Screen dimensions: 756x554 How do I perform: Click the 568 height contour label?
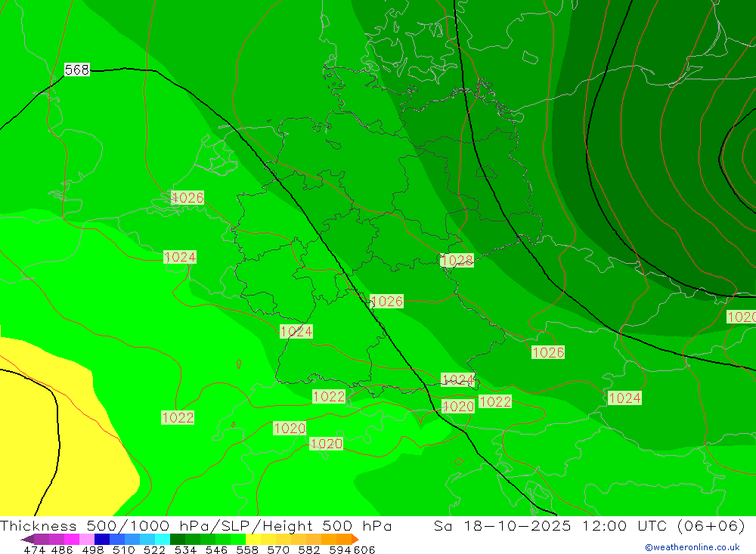coord(77,70)
